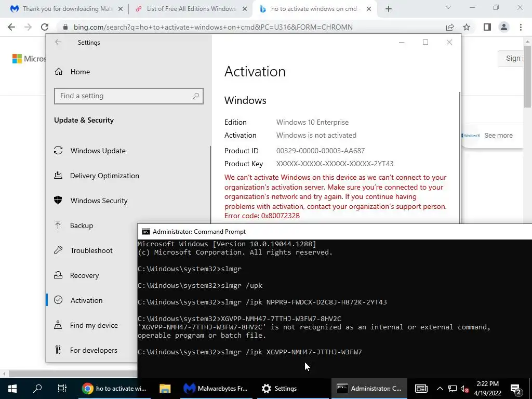Switch to Settings taskbar button
This screenshot has height=399, width=532.
[292, 389]
